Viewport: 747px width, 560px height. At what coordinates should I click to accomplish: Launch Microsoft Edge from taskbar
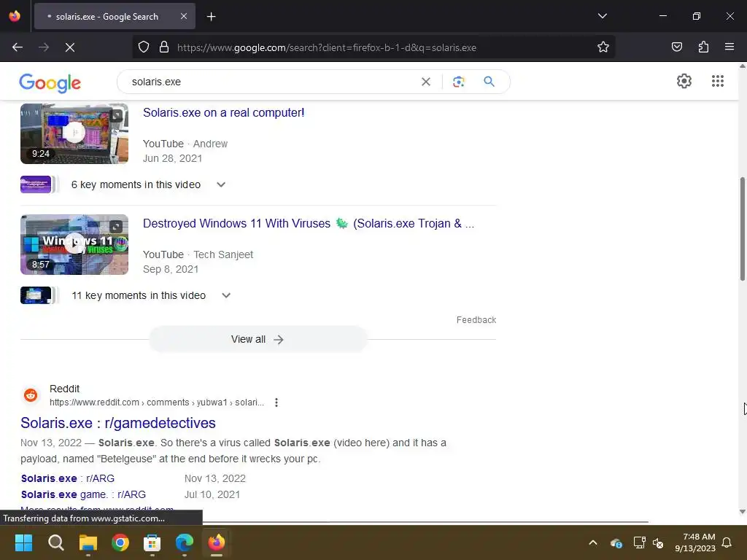pos(185,542)
